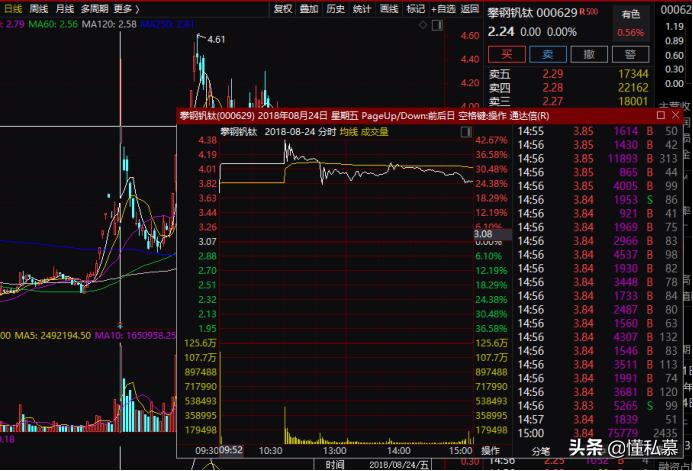This screenshot has height=471, width=693.
Task: Open the 多周期 multi-period view
Action: click(x=95, y=9)
